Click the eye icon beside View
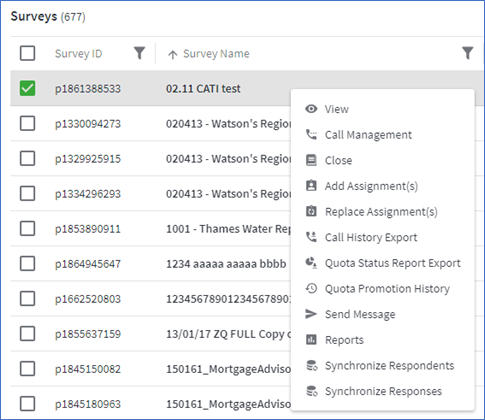This screenshot has width=485, height=420. pos(311,109)
